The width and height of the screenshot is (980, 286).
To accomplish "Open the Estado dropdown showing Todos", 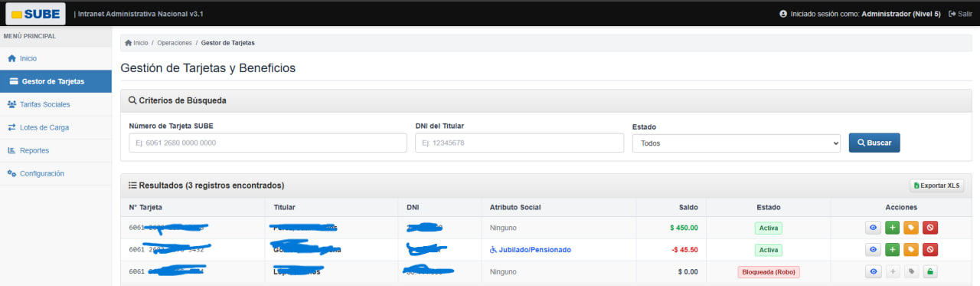I will 736,143.
